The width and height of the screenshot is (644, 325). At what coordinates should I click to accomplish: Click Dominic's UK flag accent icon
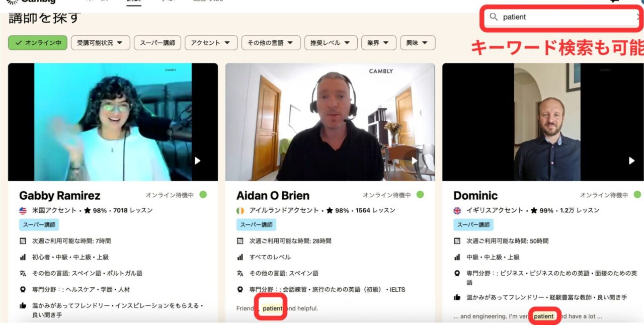(457, 211)
